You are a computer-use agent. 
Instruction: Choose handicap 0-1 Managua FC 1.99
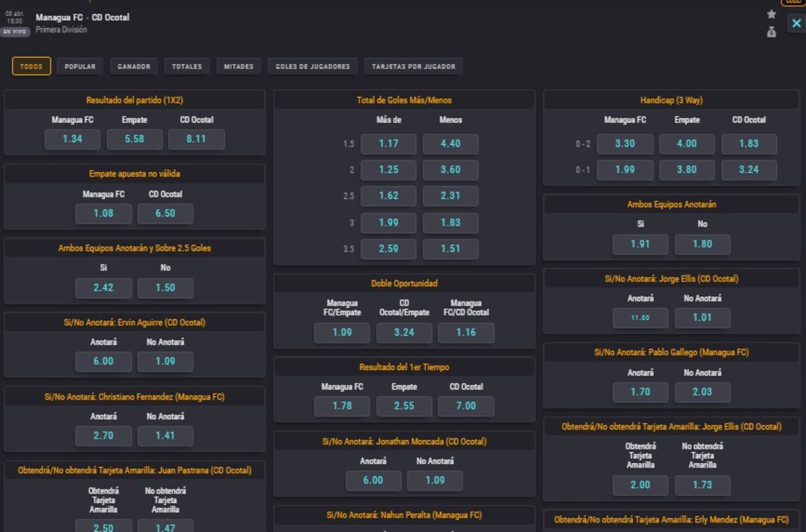(x=625, y=170)
